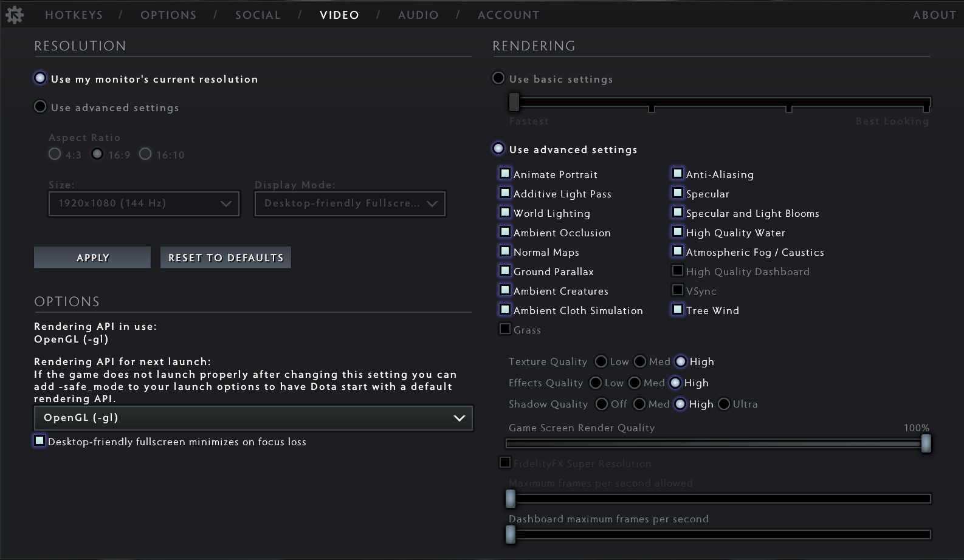Switch to the Hotkeys tab
The height and width of the screenshot is (560, 964).
74,15
